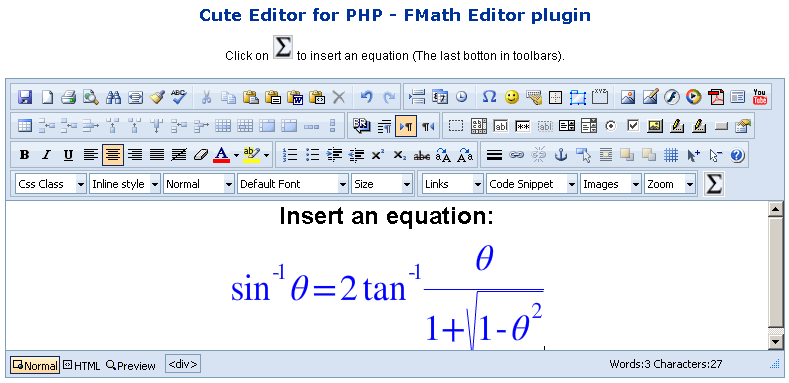Open the Omega special characters tool

coord(489,97)
